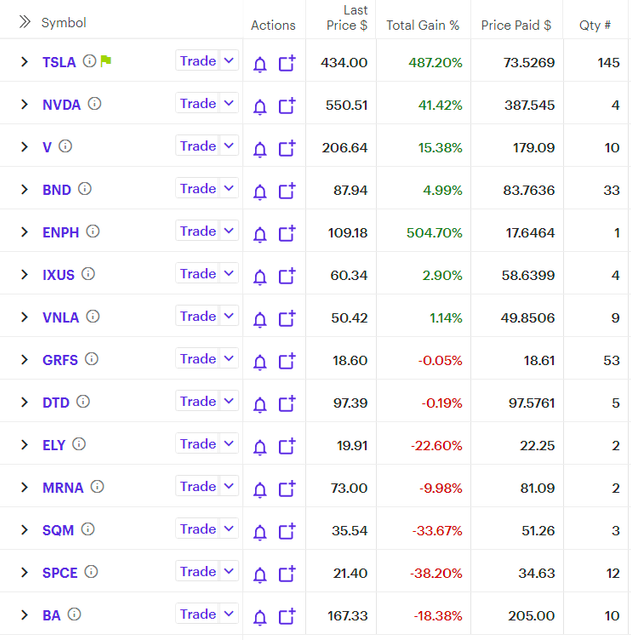Viewport: 631px width, 640px height.
Task: Click the bell icon for IXUS
Action: (x=260, y=277)
